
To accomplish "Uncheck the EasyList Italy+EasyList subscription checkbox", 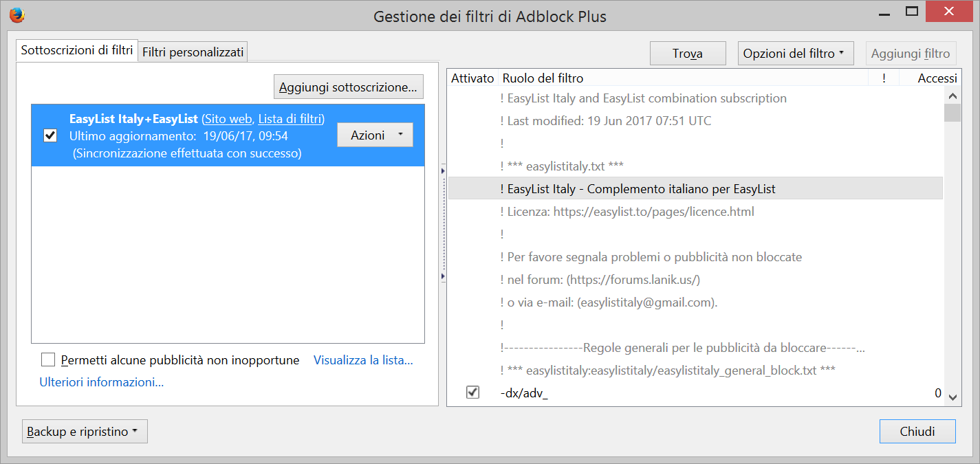I will [x=50, y=135].
